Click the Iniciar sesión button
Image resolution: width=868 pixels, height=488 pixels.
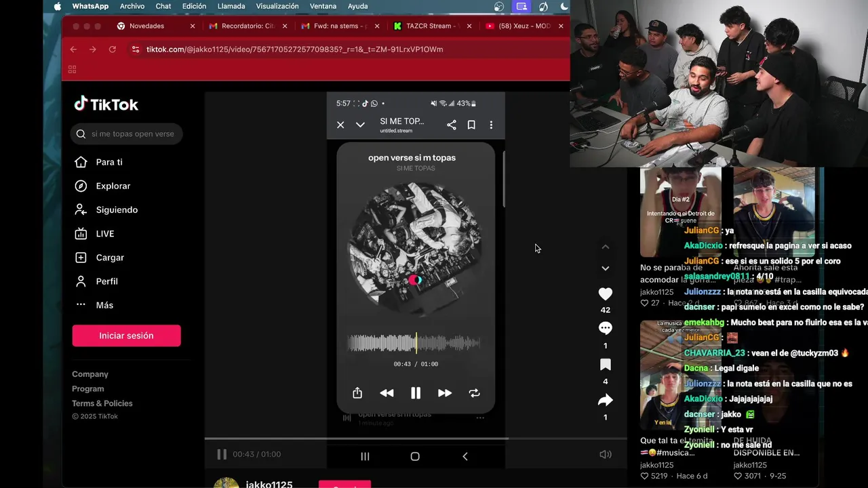(127, 335)
